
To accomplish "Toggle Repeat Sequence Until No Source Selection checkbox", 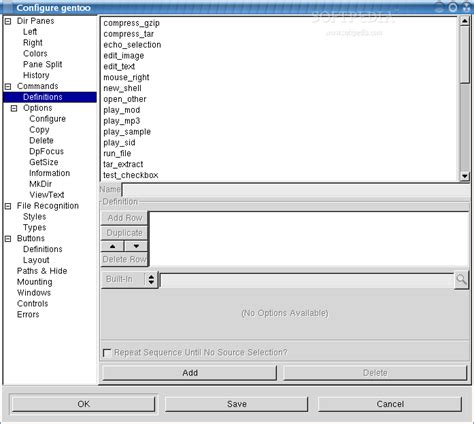I will pyautogui.click(x=107, y=353).
